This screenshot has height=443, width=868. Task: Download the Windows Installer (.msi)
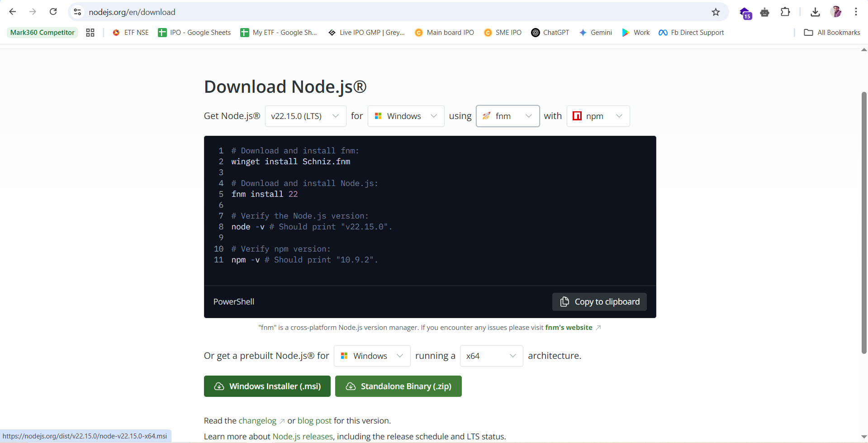coord(267,386)
